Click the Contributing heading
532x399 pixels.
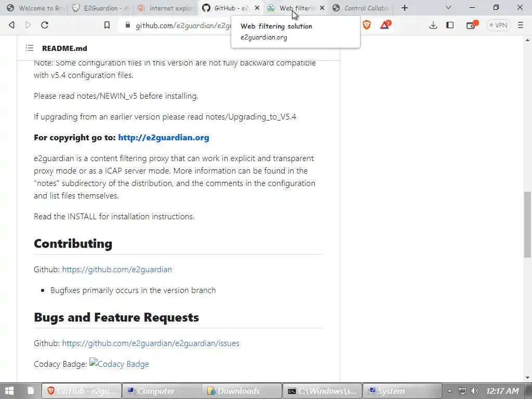click(73, 244)
